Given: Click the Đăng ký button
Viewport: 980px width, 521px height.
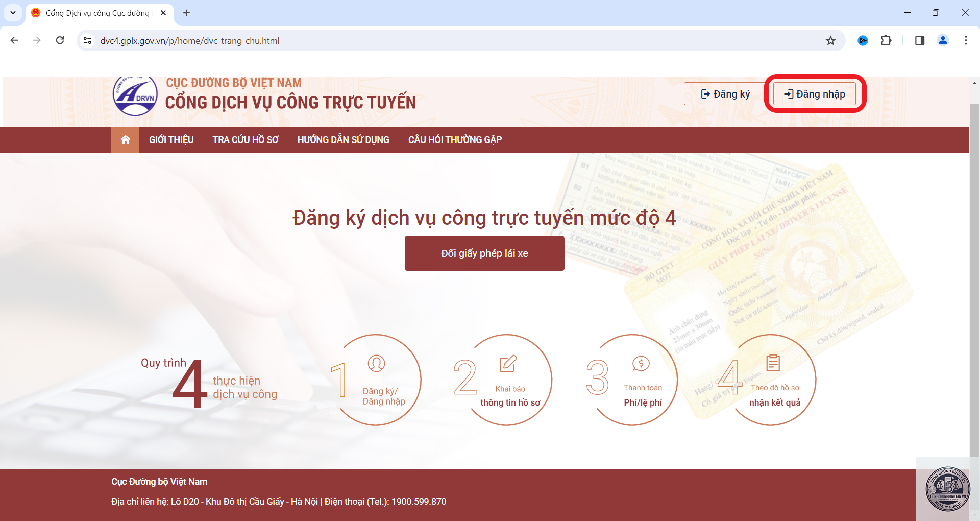Looking at the screenshot, I should [725, 94].
